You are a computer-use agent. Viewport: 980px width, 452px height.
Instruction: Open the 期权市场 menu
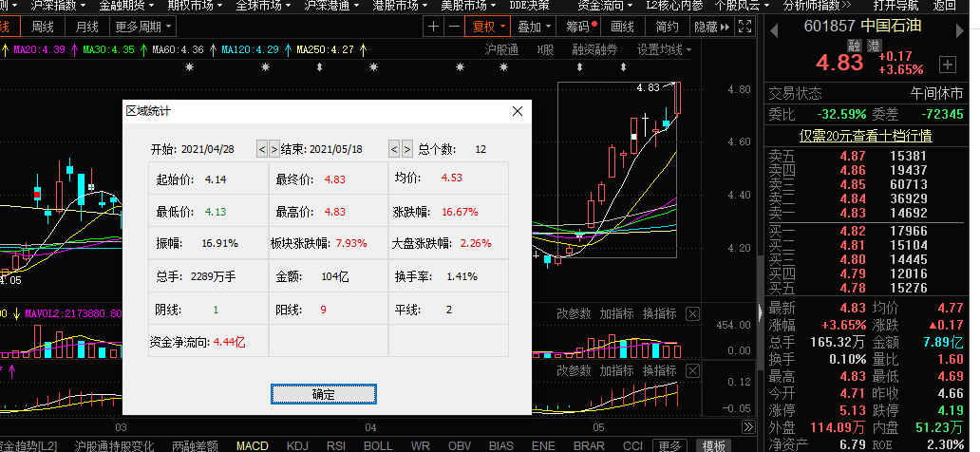click(195, 7)
